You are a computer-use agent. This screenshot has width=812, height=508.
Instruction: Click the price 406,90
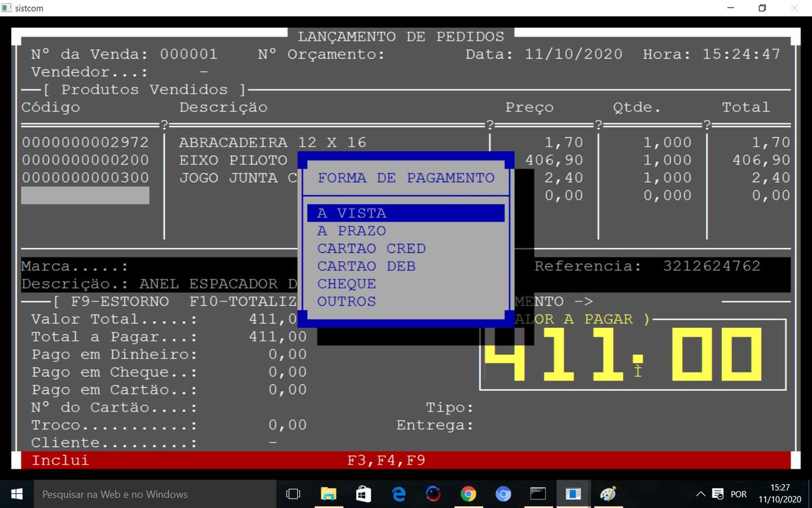coord(554,160)
